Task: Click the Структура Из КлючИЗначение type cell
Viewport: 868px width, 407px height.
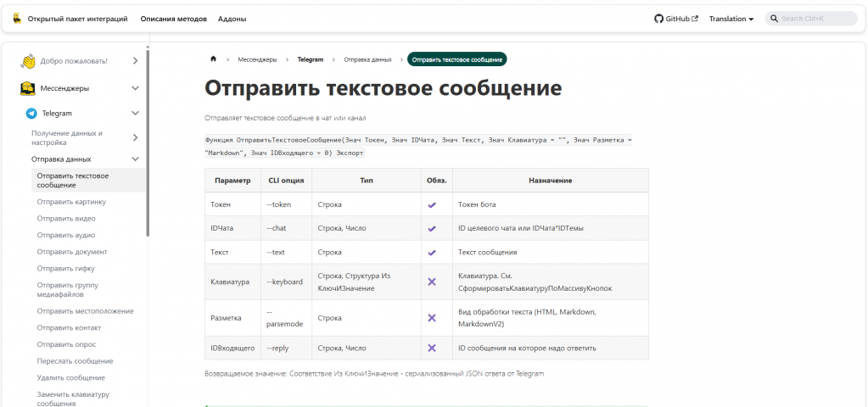Action: click(x=366, y=282)
